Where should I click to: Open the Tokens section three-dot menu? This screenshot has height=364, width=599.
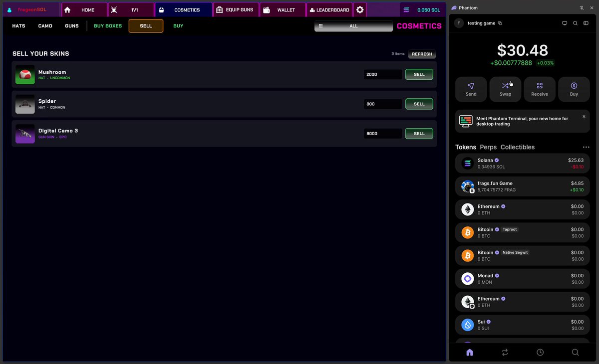coord(586,147)
